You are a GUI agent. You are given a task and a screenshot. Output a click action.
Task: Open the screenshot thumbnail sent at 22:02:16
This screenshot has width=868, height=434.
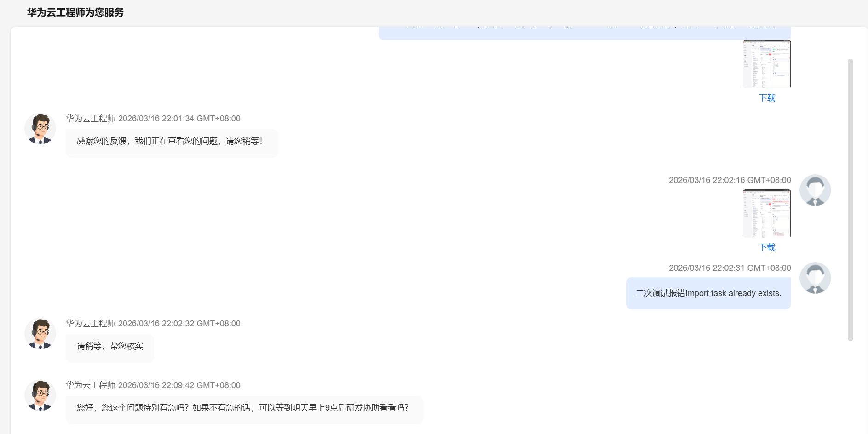767,213
